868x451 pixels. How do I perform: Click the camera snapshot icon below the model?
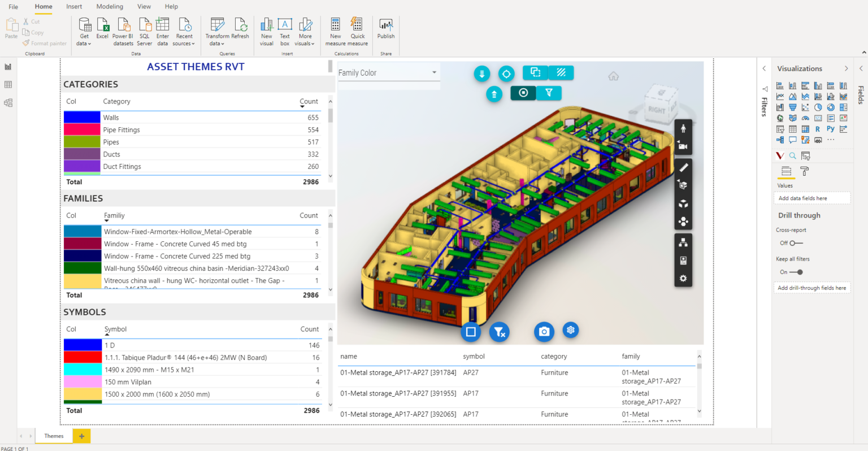point(544,331)
